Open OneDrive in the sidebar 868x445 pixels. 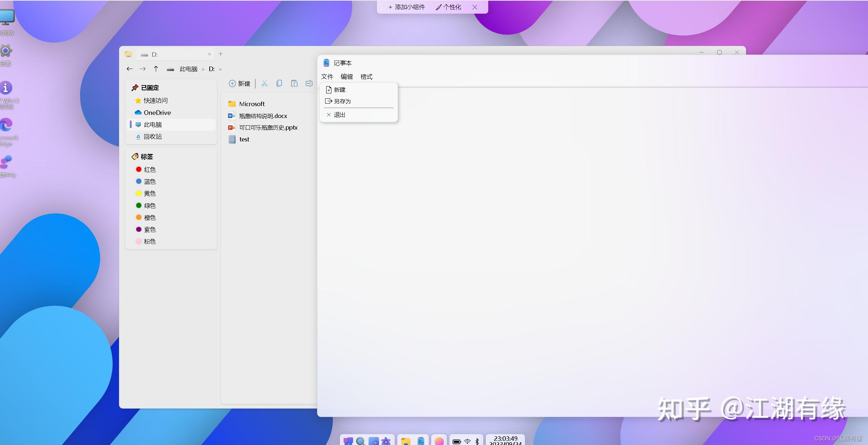(x=157, y=113)
